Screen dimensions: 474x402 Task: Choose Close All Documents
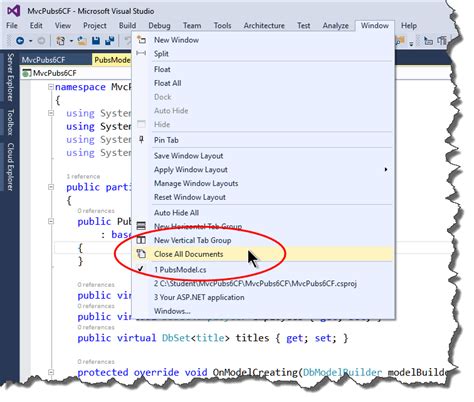(x=263, y=254)
